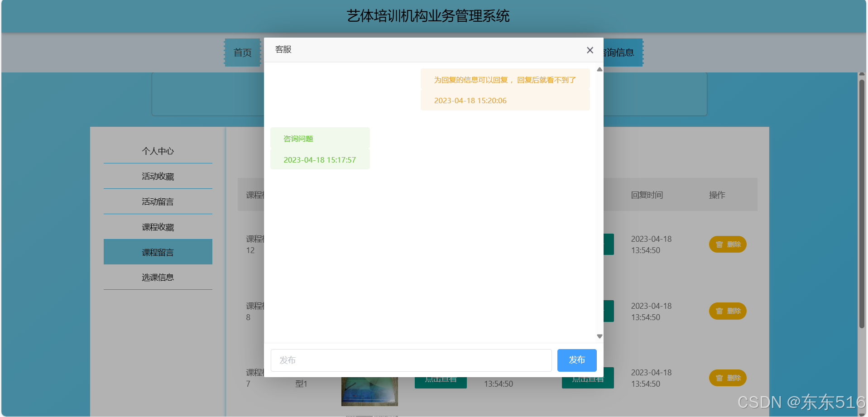Go to 活动收藏 in sidebar
The image size is (868, 417).
point(158,177)
